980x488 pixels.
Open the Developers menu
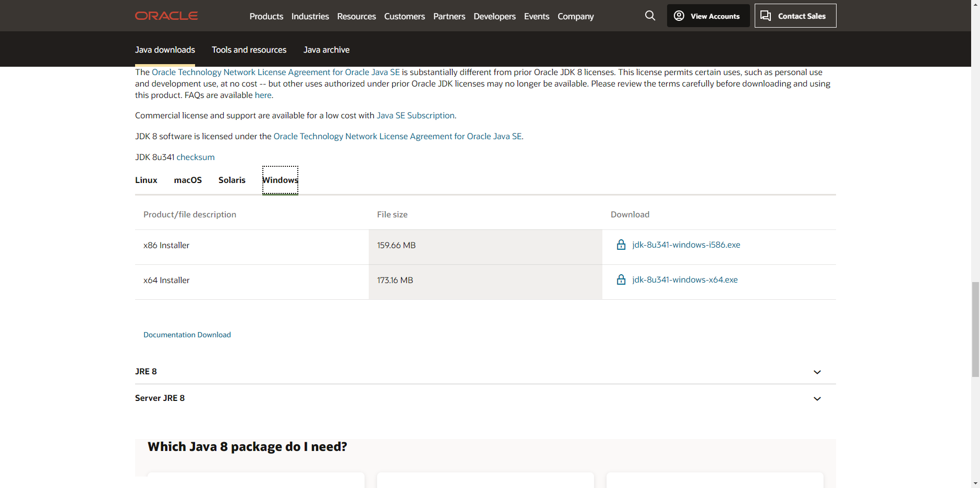[x=494, y=16]
